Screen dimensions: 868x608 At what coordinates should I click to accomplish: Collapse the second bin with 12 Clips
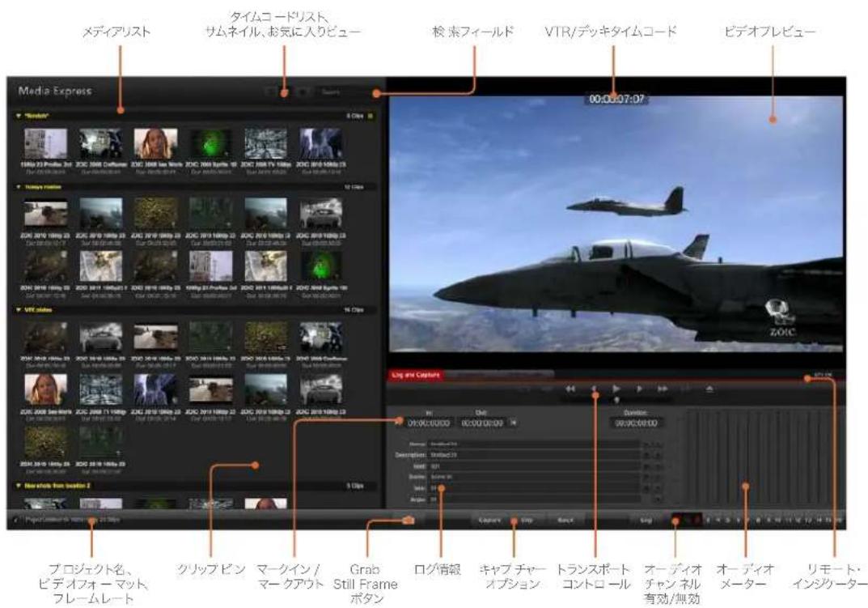pos(19,187)
